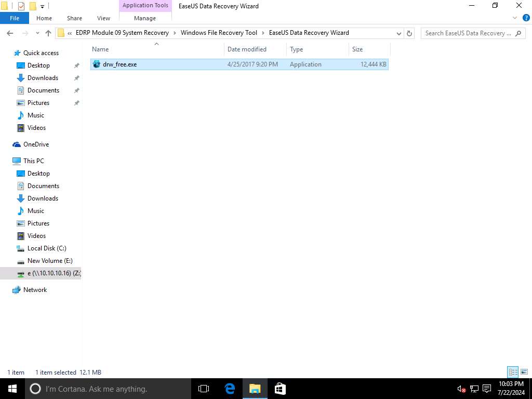Viewport: 532px width, 399px height.
Task: Open pinned Downloads under Quick access
Action: [x=43, y=78]
